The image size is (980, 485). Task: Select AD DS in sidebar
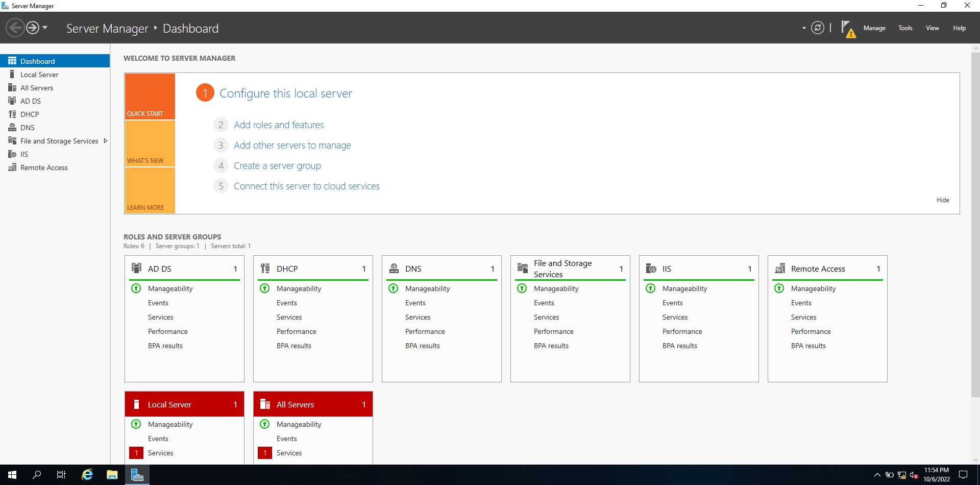coord(55,101)
